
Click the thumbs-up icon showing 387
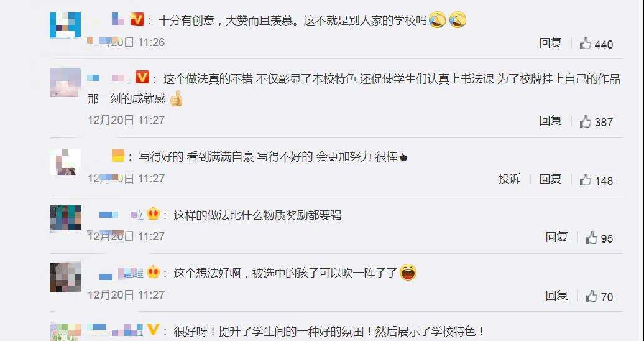(x=586, y=121)
